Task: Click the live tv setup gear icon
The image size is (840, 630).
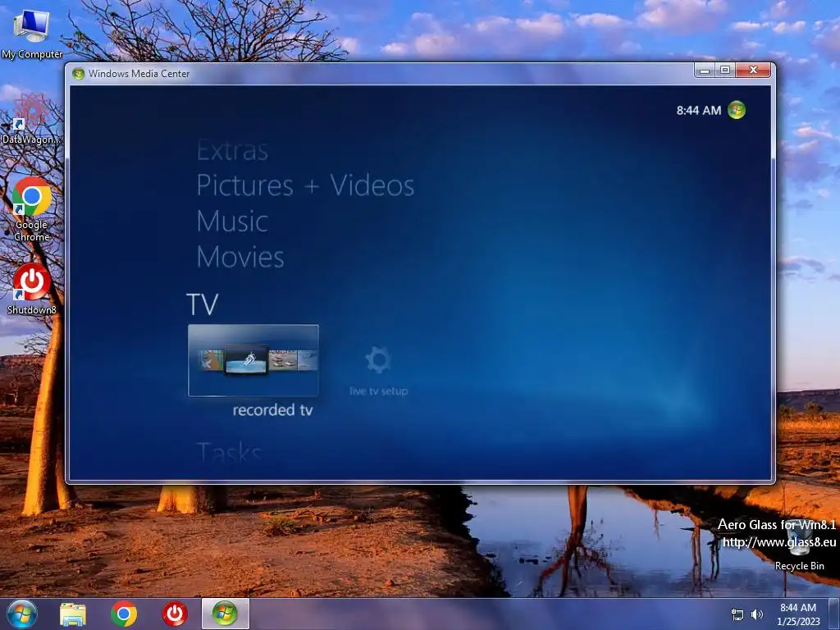Action: 378,359
